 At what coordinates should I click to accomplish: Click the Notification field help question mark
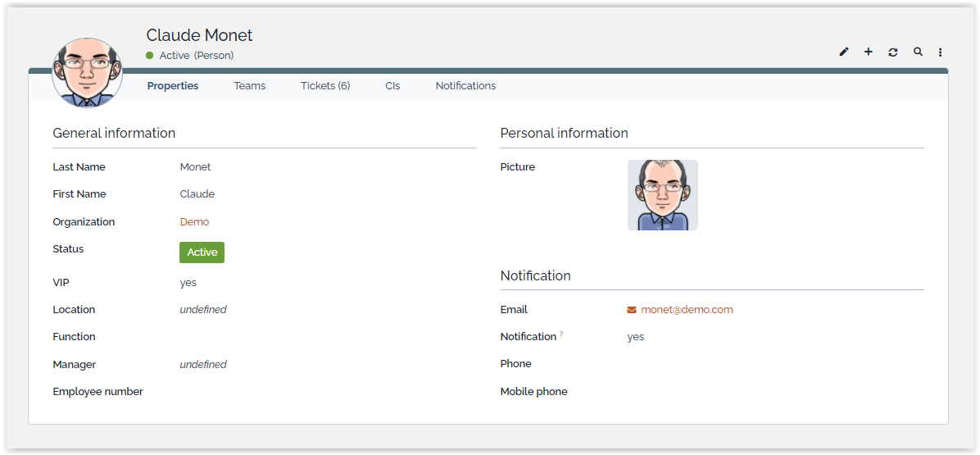click(561, 334)
